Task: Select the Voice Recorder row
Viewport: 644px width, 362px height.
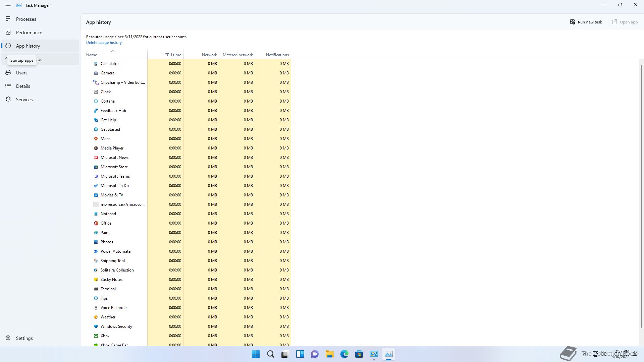Action: click(186, 308)
